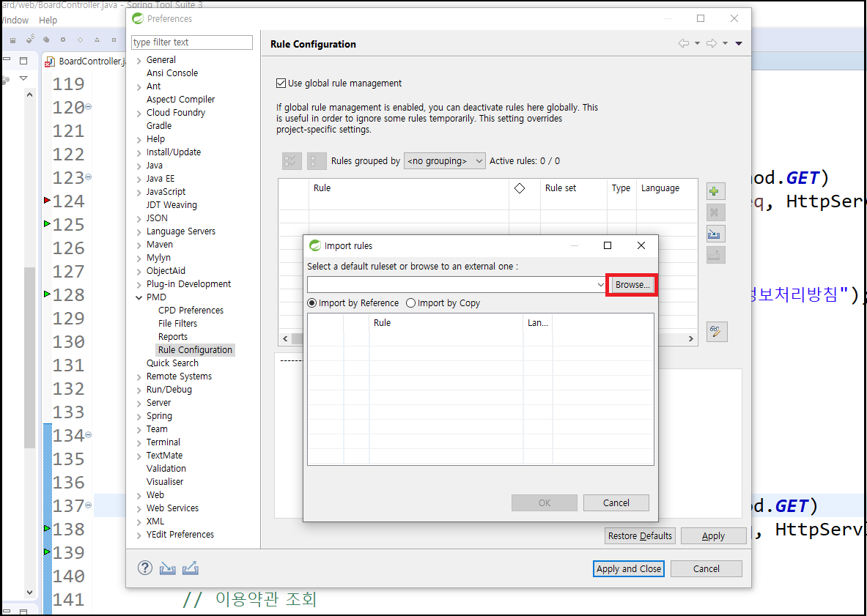Select Rule Configuration tree item

pyautogui.click(x=195, y=349)
